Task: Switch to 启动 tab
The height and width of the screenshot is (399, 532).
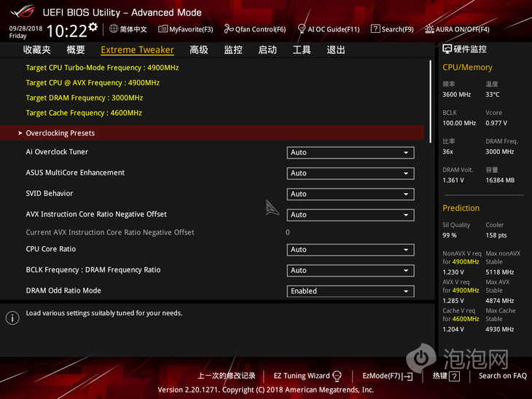Action: click(x=267, y=50)
